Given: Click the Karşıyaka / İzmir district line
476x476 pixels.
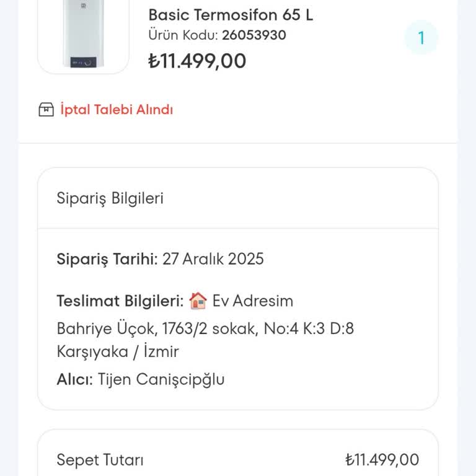Looking at the screenshot, I should point(118,352).
